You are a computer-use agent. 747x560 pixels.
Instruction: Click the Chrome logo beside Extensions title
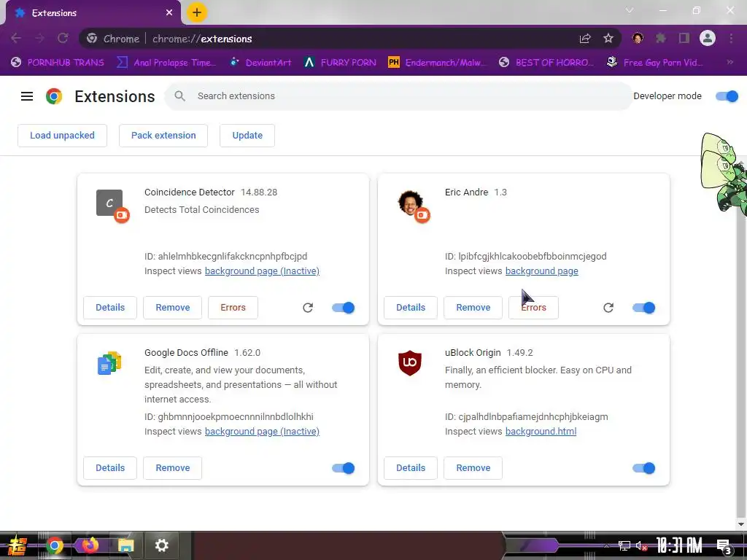[x=54, y=96]
